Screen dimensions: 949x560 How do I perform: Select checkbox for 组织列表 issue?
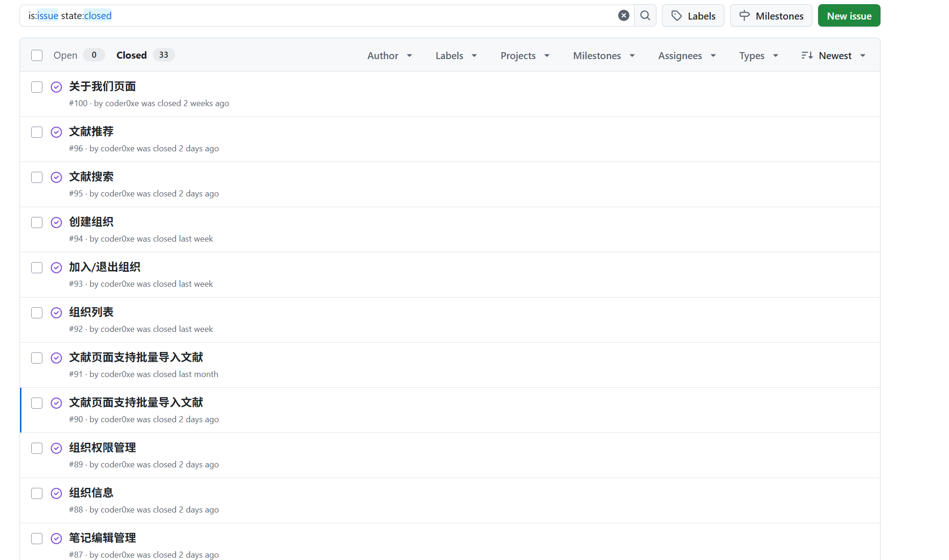coord(37,313)
